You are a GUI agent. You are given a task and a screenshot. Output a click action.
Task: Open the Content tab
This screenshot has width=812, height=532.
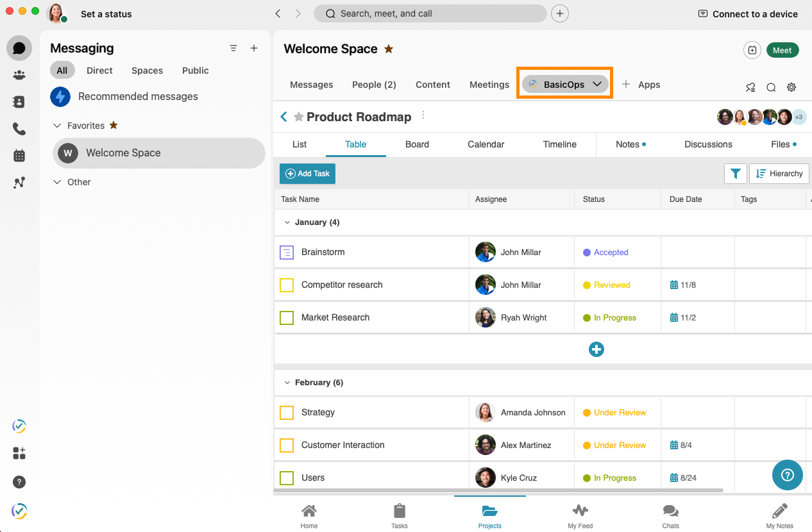click(x=433, y=85)
